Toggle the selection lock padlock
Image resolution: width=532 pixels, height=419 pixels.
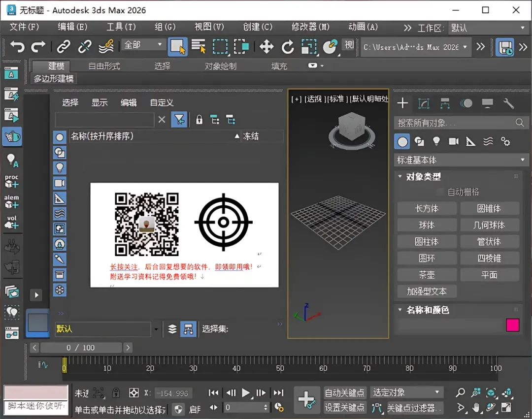(x=116, y=392)
